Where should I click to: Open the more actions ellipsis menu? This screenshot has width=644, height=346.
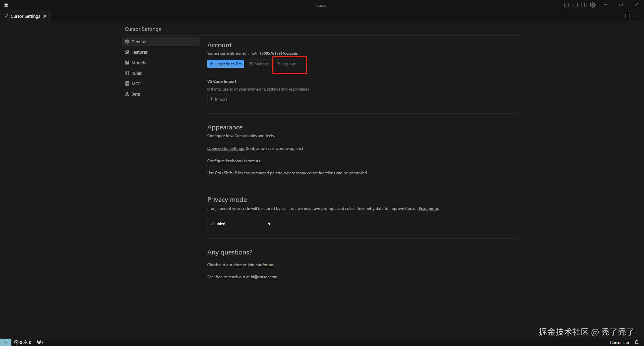pyautogui.click(x=636, y=16)
